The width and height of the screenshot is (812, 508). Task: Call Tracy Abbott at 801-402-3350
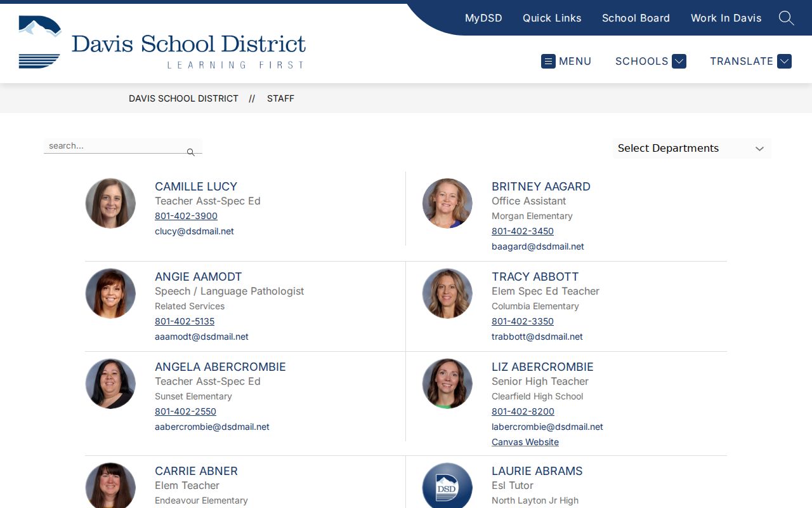(523, 321)
